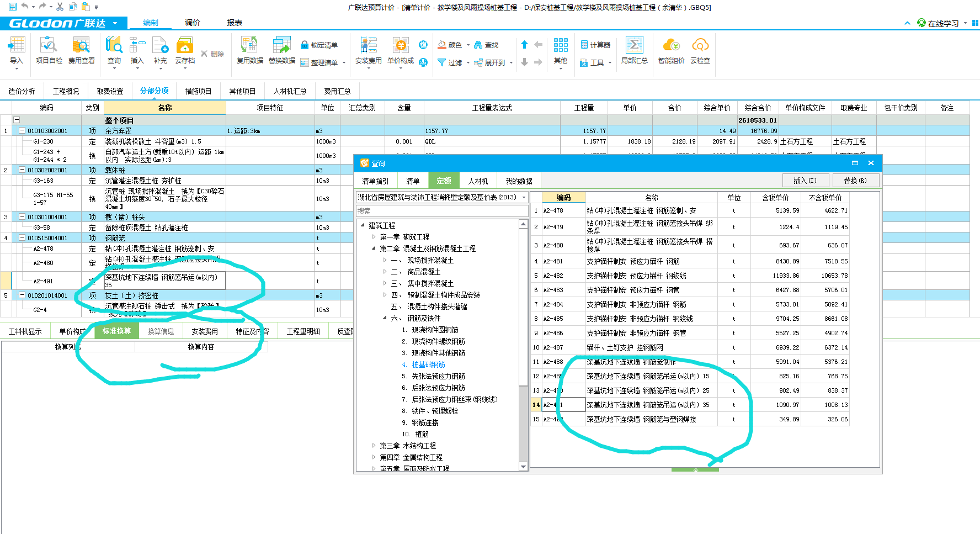Click the Redo arrow icon
This screenshot has height=534, width=980.
point(42,7)
